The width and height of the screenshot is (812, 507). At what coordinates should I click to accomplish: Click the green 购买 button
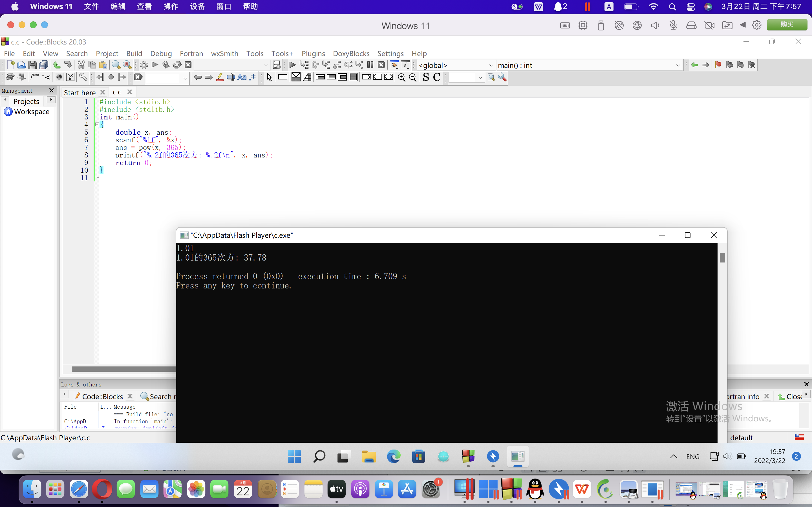[x=787, y=25]
